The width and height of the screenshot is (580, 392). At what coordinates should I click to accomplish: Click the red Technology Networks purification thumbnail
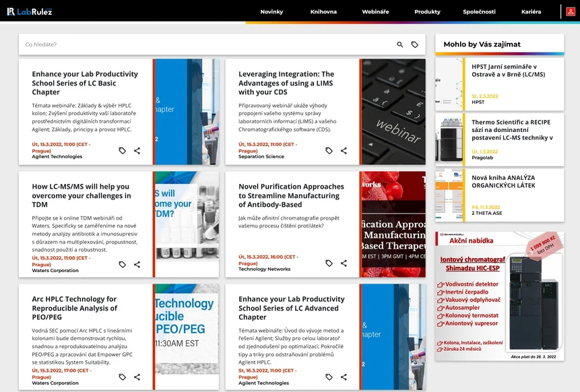click(x=393, y=224)
